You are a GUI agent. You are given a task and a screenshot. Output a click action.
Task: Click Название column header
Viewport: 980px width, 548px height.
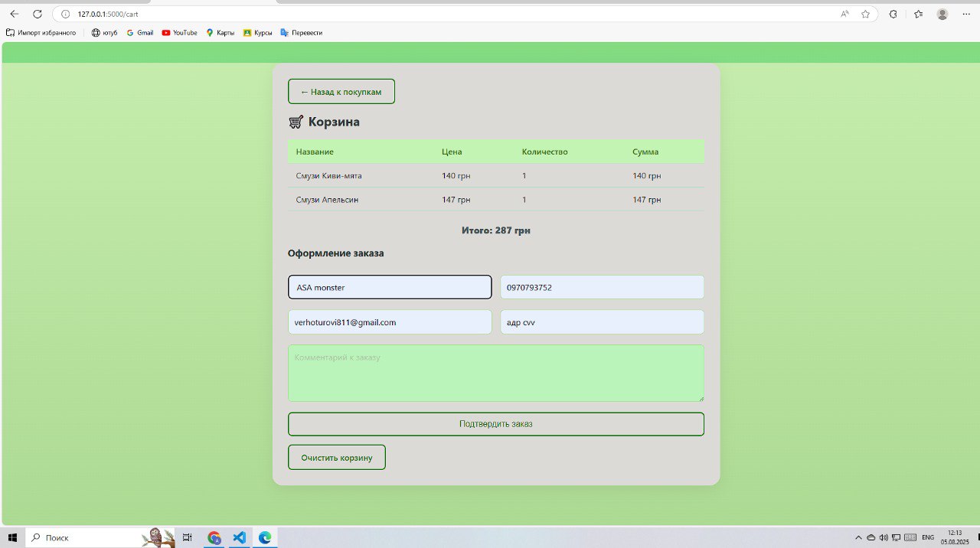point(315,152)
